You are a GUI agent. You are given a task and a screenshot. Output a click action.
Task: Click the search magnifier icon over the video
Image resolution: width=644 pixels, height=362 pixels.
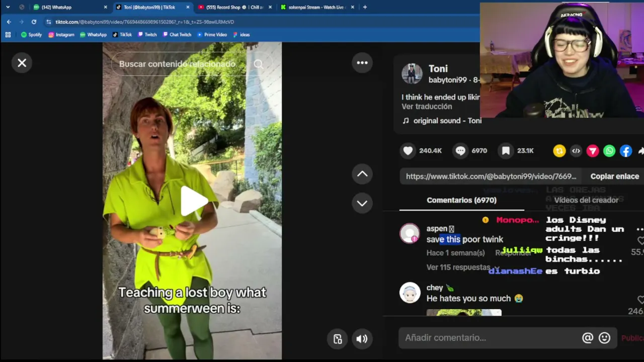pyautogui.click(x=259, y=64)
